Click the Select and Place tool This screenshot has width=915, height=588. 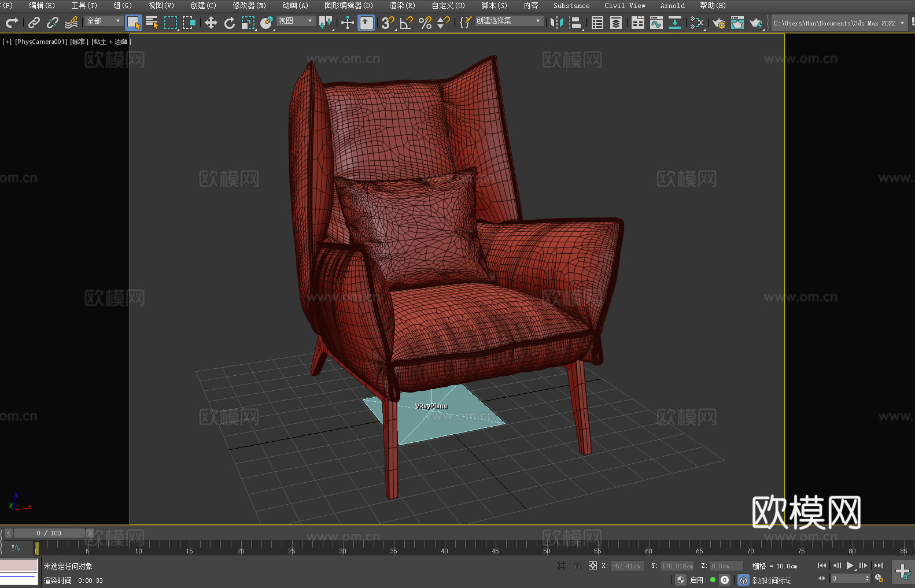[x=267, y=23]
